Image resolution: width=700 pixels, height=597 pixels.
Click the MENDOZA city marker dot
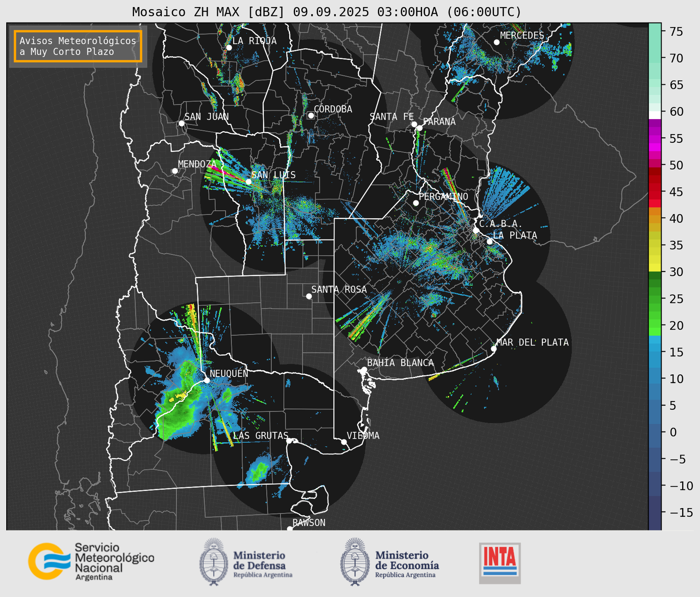pyautogui.click(x=175, y=171)
